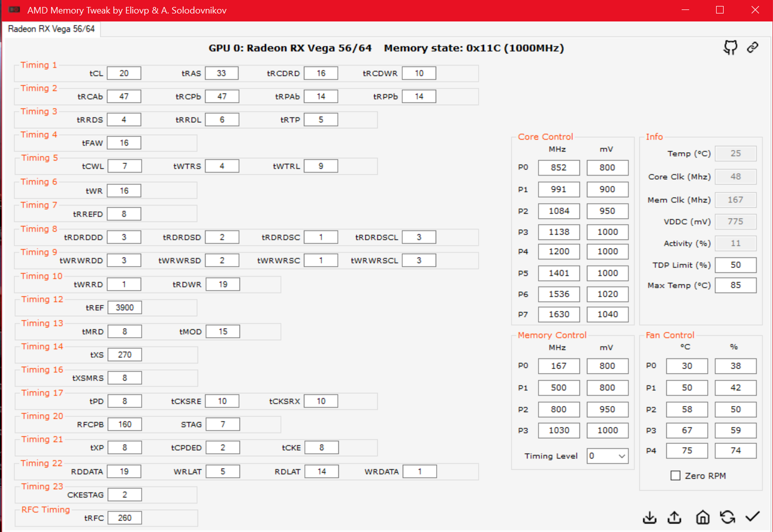This screenshot has height=532, width=773.
Task: Click the Max Temp (°C) field
Action: (736, 285)
